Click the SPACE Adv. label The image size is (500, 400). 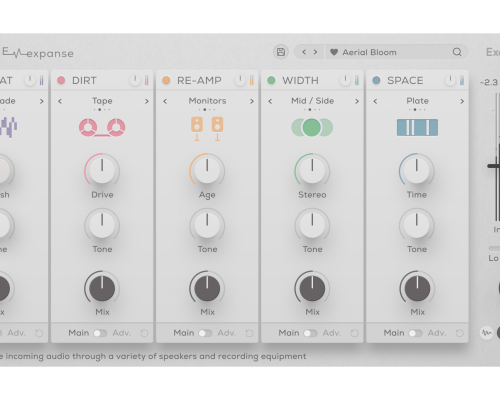tap(437, 333)
